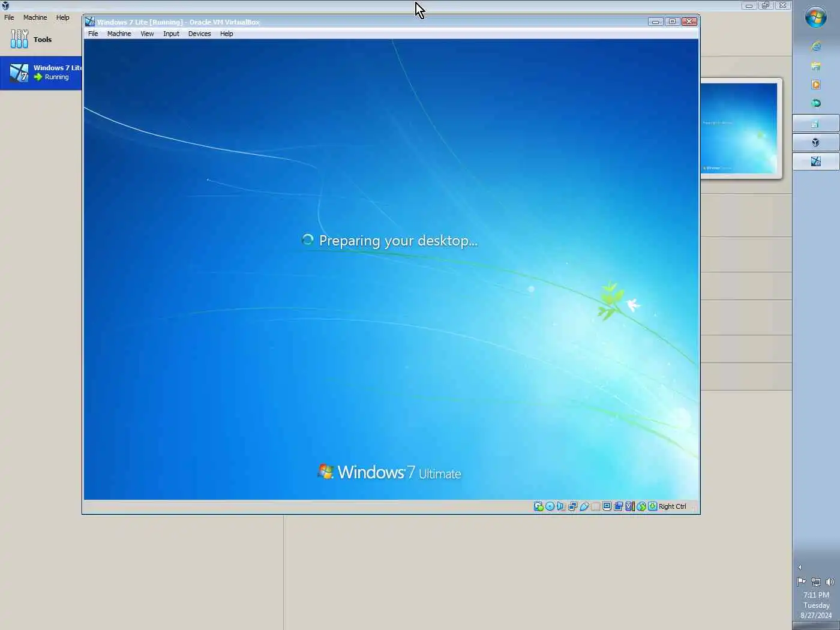Screen dimensions: 840x630
Task: Maximize the Windows 7 Lite VM window
Action: (x=673, y=22)
